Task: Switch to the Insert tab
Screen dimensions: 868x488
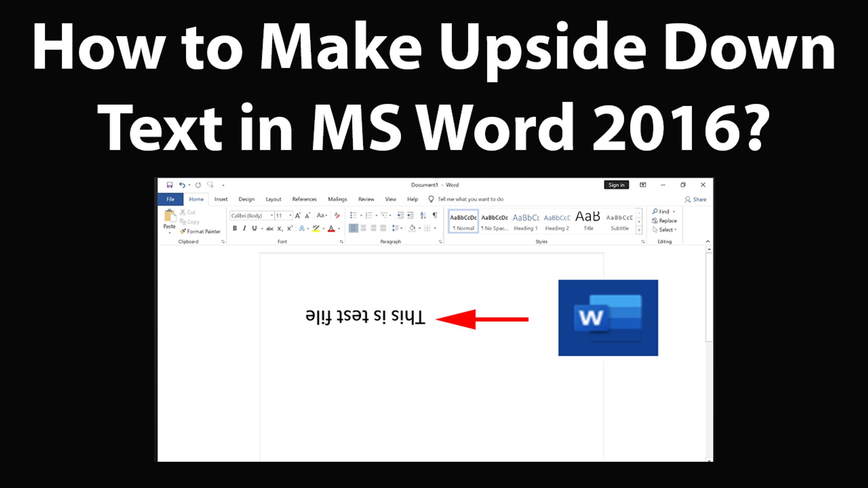Action: [x=221, y=199]
